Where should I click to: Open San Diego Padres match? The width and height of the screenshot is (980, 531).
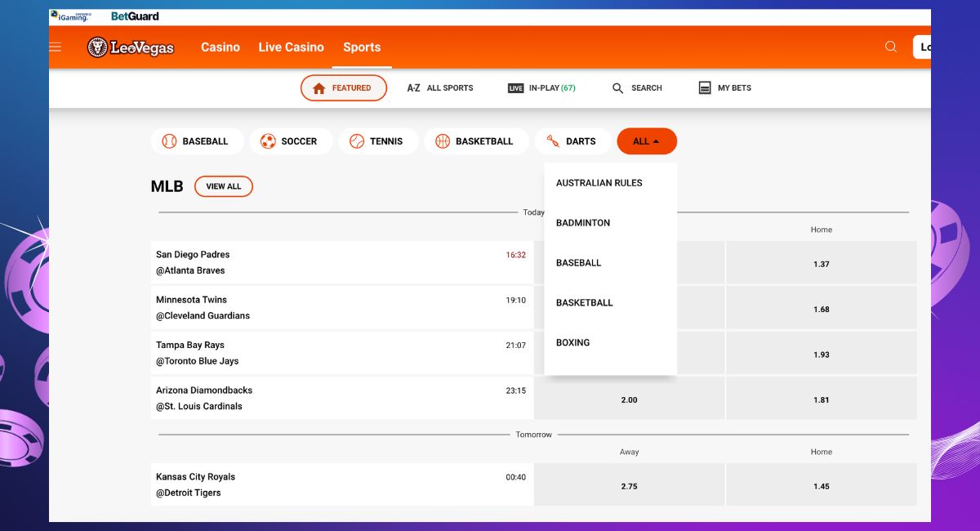point(193,255)
